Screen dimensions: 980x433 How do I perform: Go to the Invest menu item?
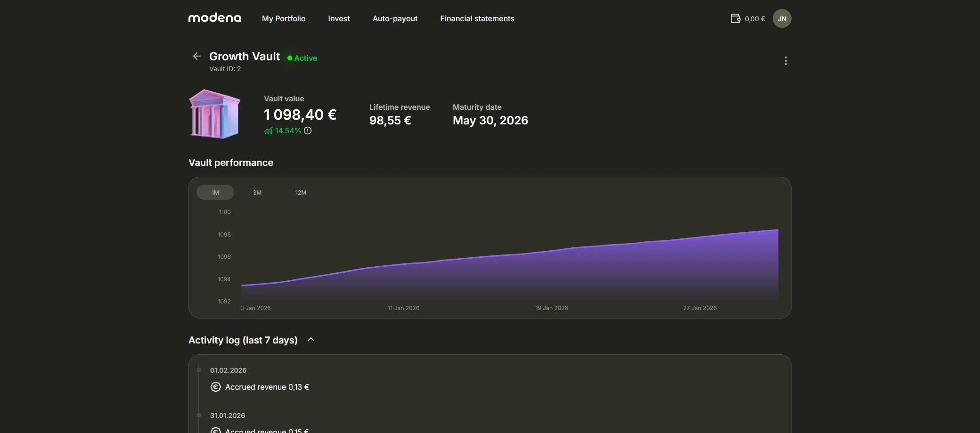(339, 19)
